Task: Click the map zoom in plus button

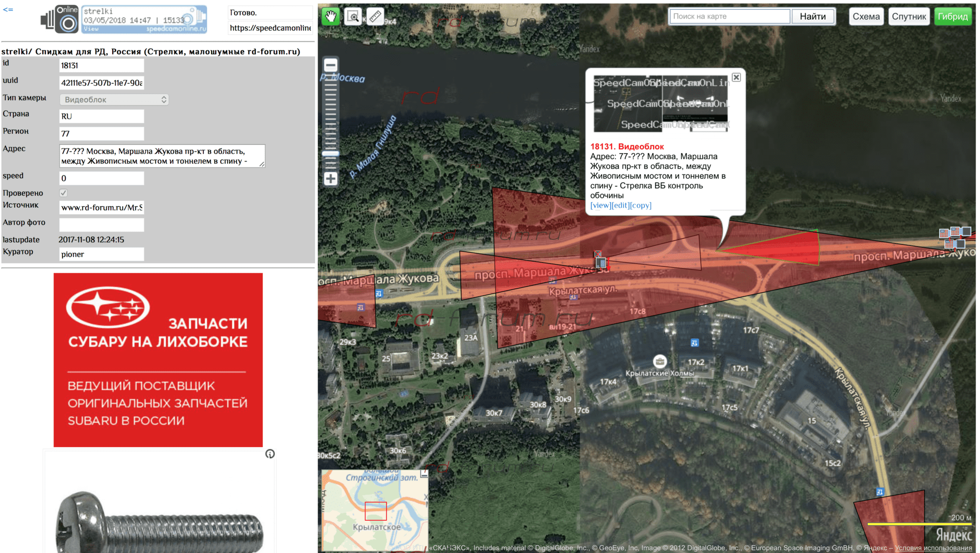Action: [x=331, y=179]
